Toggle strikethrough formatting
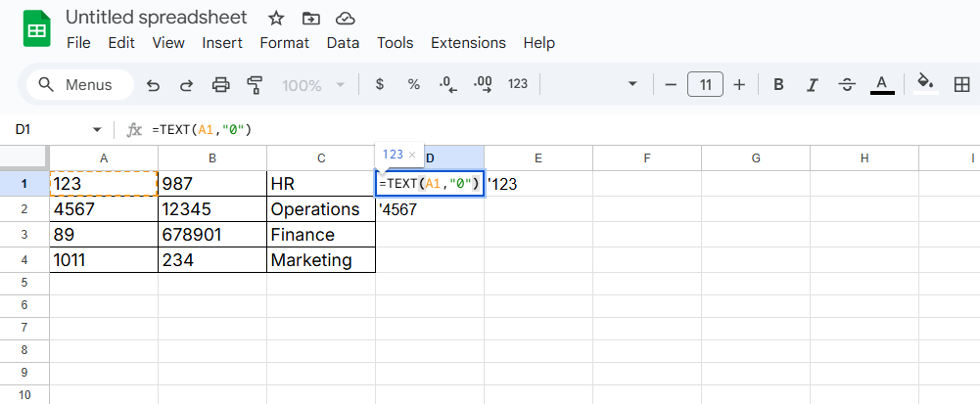This screenshot has width=980, height=404. coord(847,85)
